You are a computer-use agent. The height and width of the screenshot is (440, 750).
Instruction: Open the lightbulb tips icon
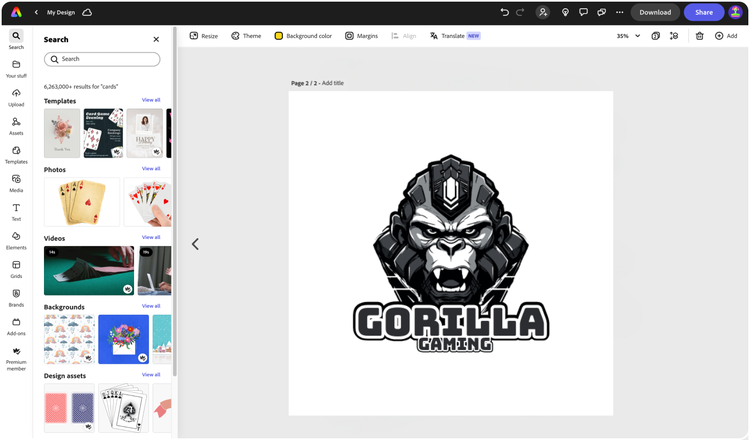click(x=565, y=12)
